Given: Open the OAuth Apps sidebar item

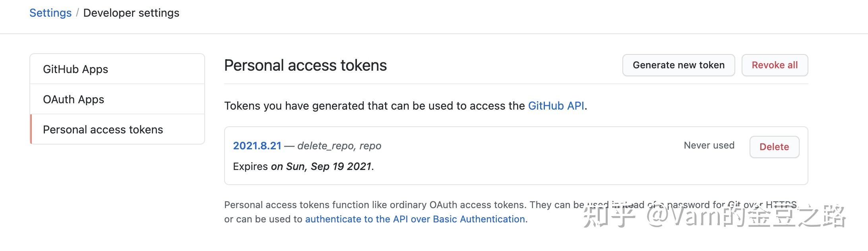Looking at the screenshot, I should click(x=74, y=99).
